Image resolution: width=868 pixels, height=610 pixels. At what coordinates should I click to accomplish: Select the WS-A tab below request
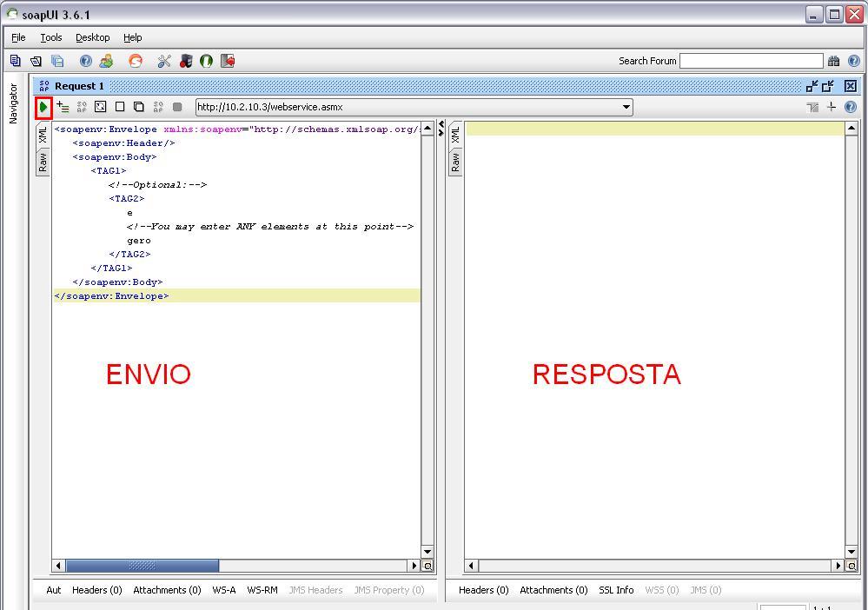(223, 590)
